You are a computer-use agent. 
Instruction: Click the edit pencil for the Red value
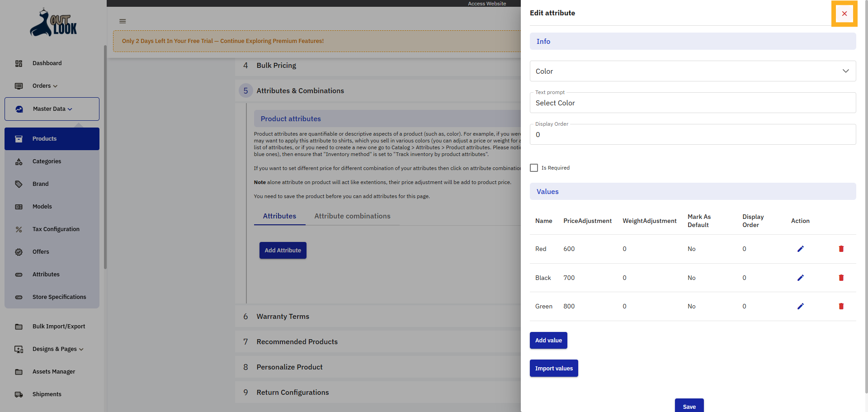point(801,249)
